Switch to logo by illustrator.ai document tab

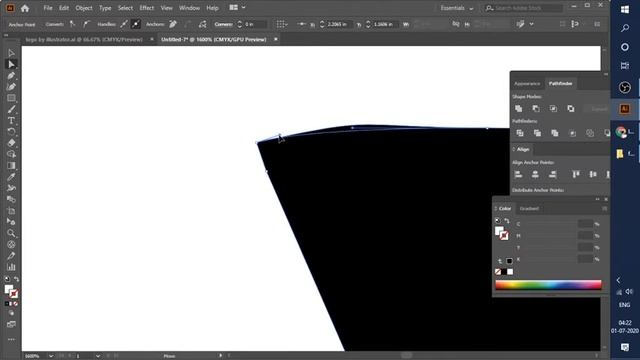[x=84, y=40]
